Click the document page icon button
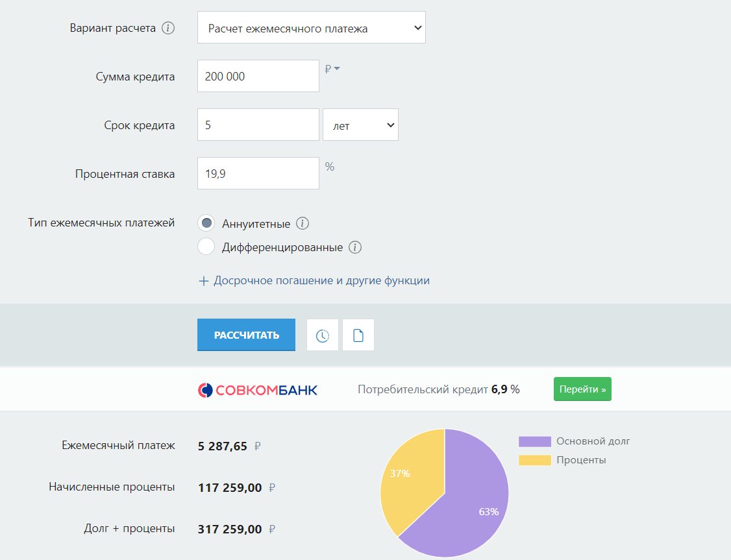Image resolution: width=731 pixels, height=560 pixels. click(358, 335)
